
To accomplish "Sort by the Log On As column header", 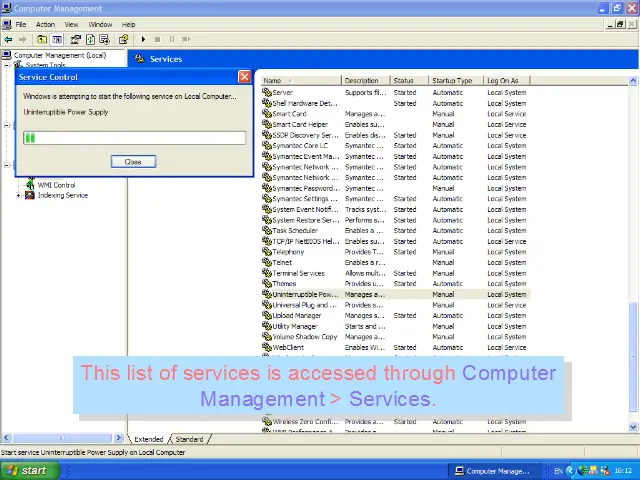I will coord(507,80).
